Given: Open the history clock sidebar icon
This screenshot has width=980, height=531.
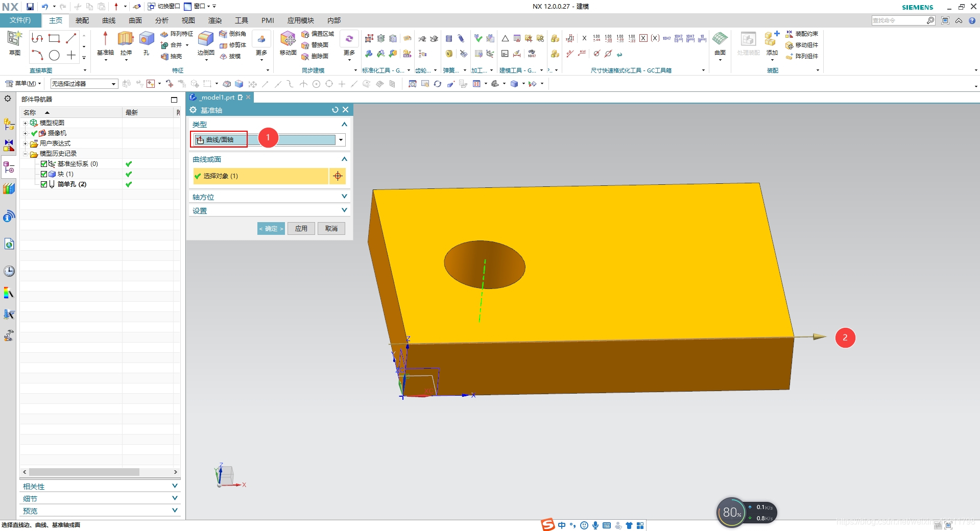Looking at the screenshot, I should click(x=9, y=271).
